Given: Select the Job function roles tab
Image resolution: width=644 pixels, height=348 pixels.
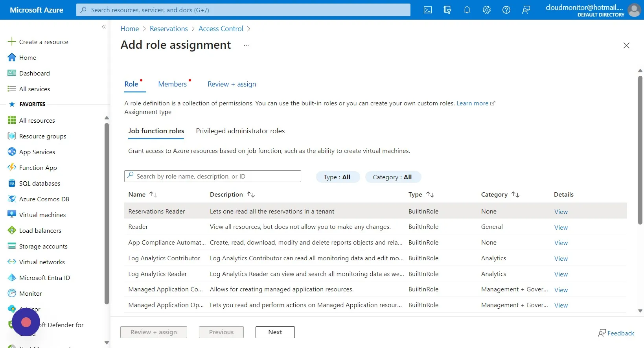Looking at the screenshot, I should (x=156, y=131).
